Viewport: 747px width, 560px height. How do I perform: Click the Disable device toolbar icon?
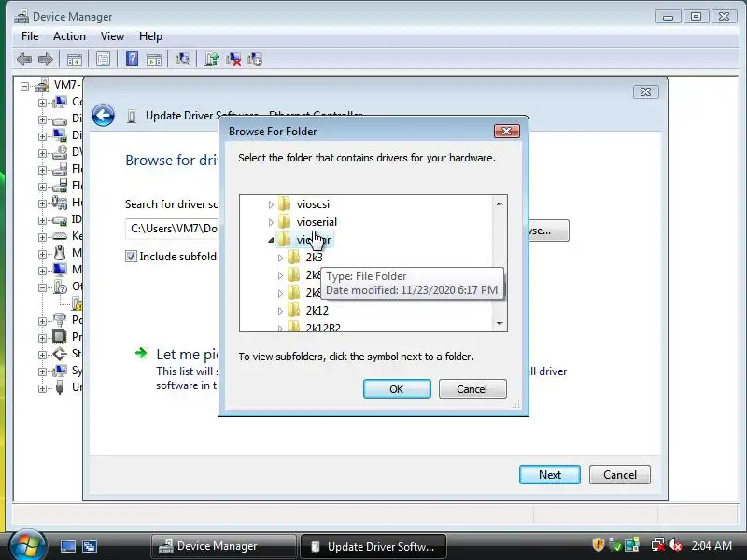(x=255, y=60)
